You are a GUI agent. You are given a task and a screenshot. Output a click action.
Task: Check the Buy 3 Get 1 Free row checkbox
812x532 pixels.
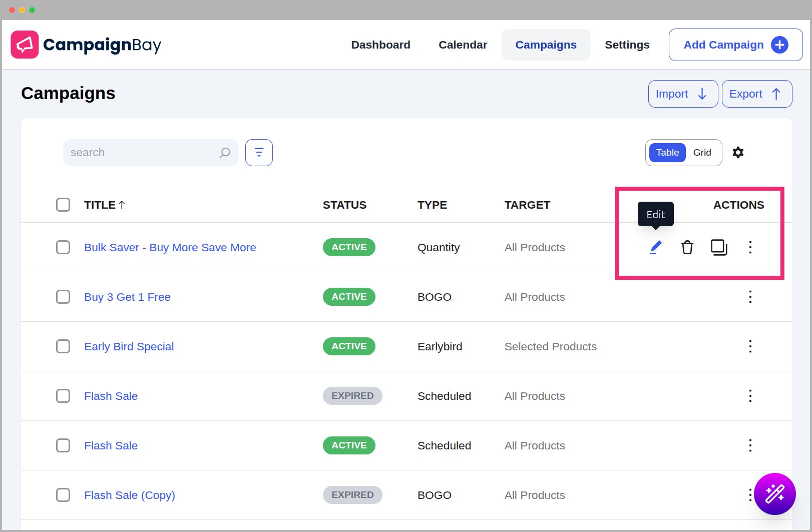tap(63, 297)
